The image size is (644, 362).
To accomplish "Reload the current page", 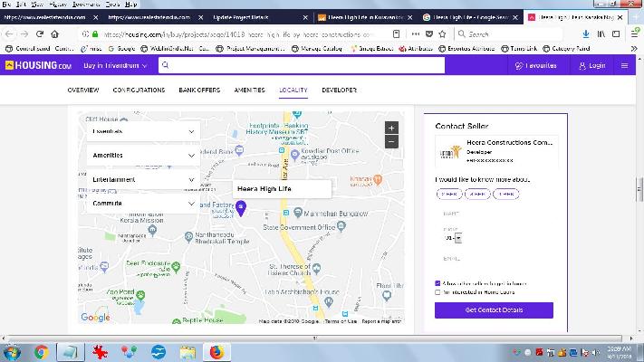I will click(40, 34).
